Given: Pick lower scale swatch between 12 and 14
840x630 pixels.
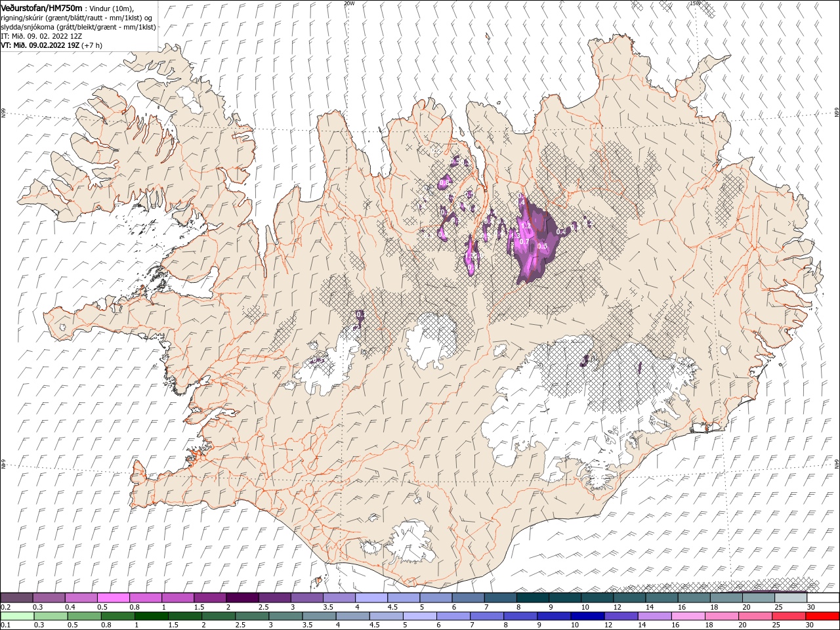Looking at the screenshot, I should (x=621, y=616).
